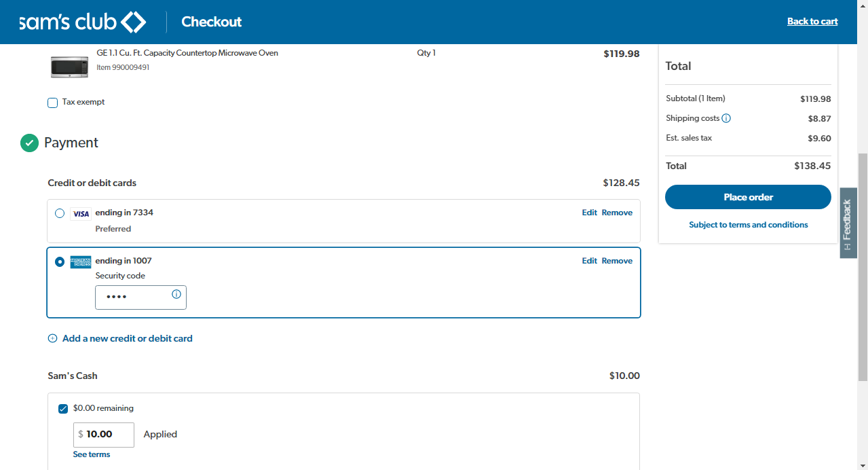Click the American Express card logo

coord(81,262)
